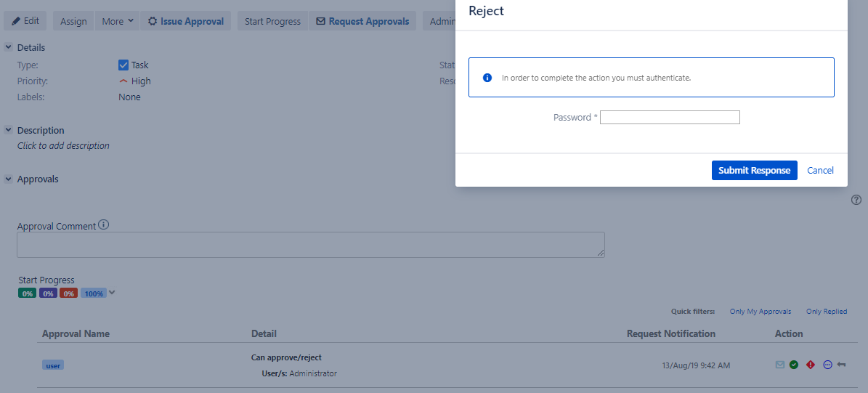Filter by Only My Approvals

760,312
